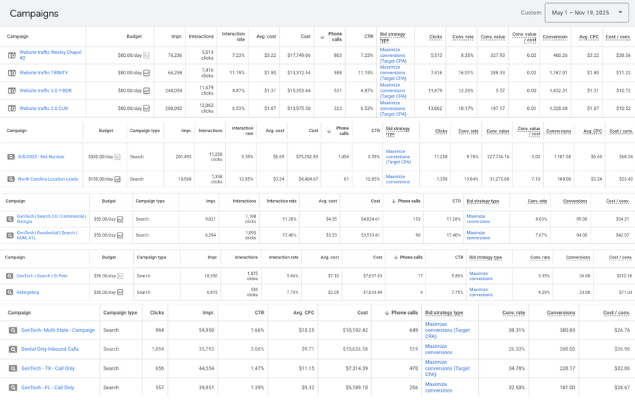
Task: Click the icon beside Dental Only Inbound Calls
Action: [x=12, y=348]
